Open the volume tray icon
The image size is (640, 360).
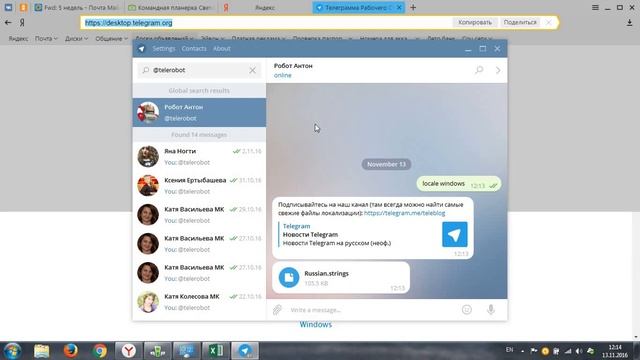(579, 351)
